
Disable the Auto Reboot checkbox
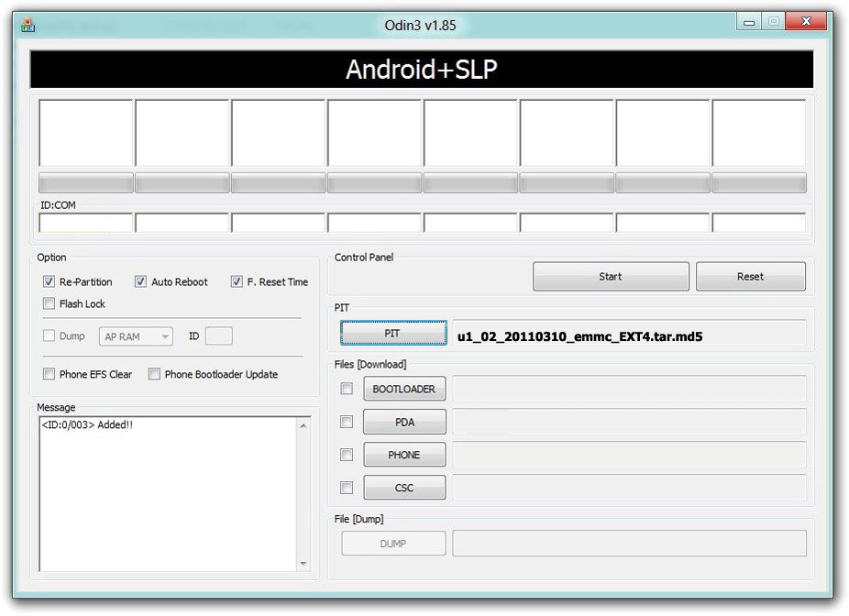[140, 282]
